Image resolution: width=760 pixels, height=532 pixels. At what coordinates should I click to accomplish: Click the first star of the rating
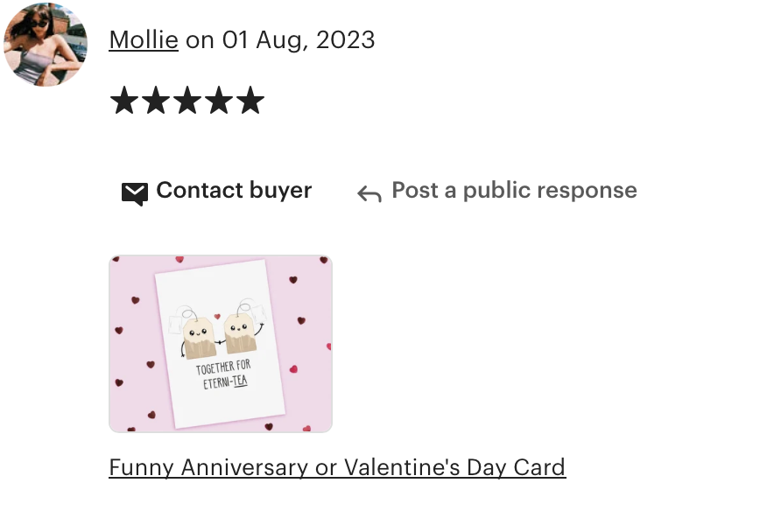click(x=124, y=101)
